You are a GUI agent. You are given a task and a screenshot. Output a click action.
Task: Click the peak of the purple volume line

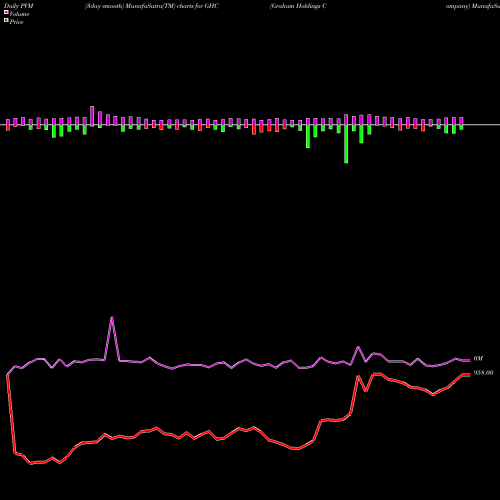[x=112, y=317]
